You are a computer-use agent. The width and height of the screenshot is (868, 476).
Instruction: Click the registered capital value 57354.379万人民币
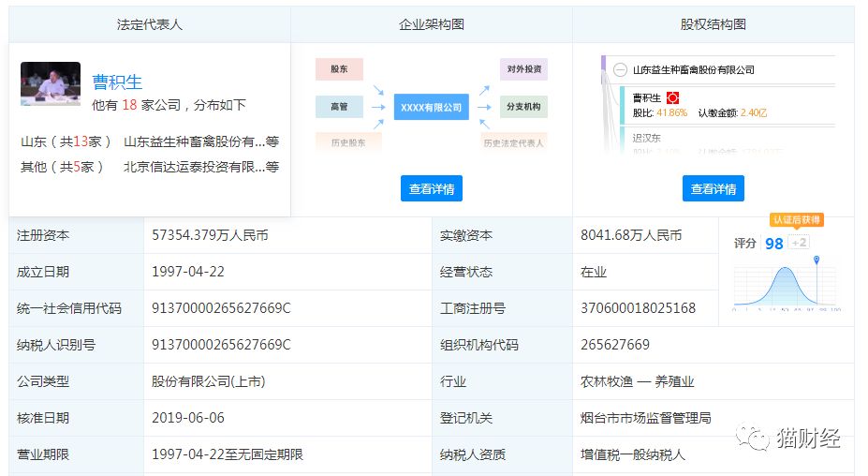click(x=210, y=235)
